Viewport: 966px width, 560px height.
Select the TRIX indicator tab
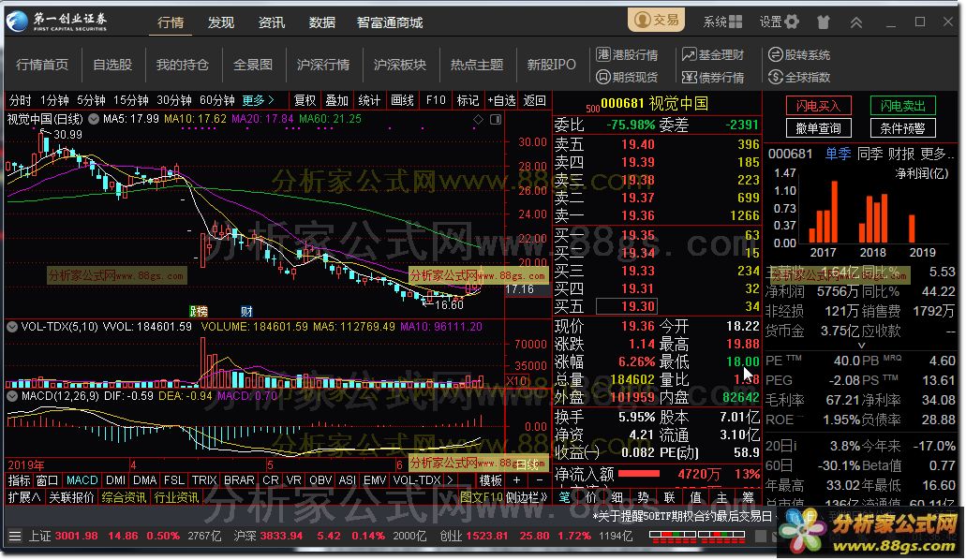204,480
